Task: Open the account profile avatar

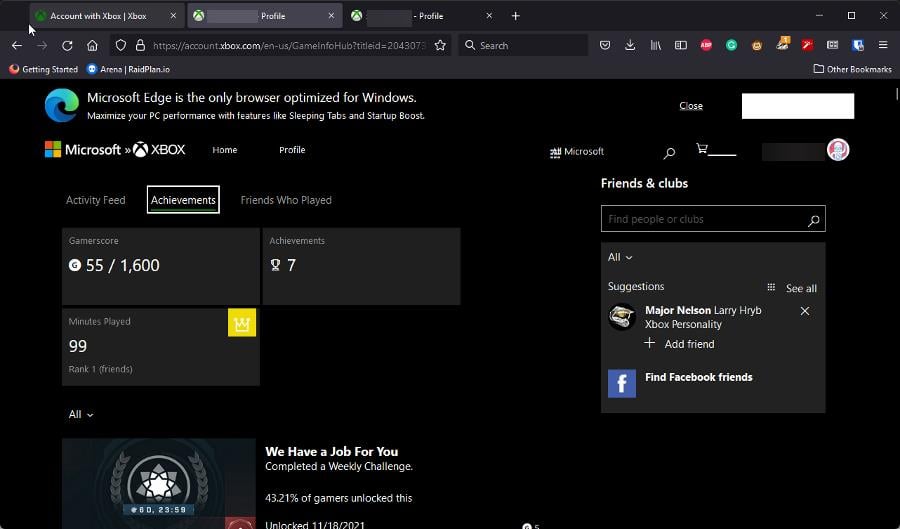Action: 838,150
